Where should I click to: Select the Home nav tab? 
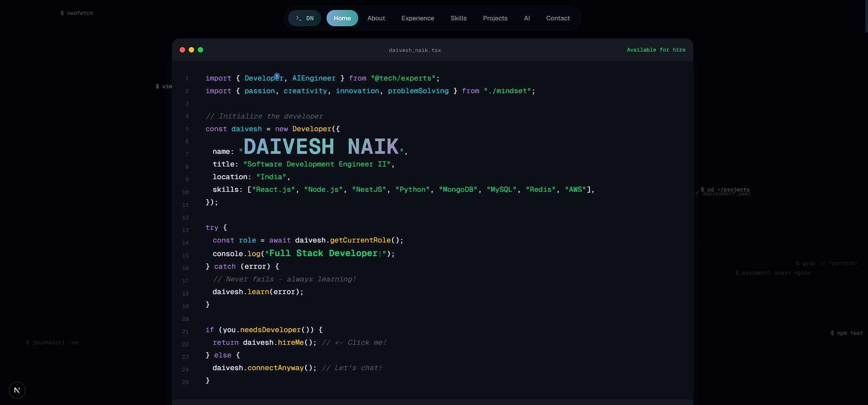click(342, 18)
